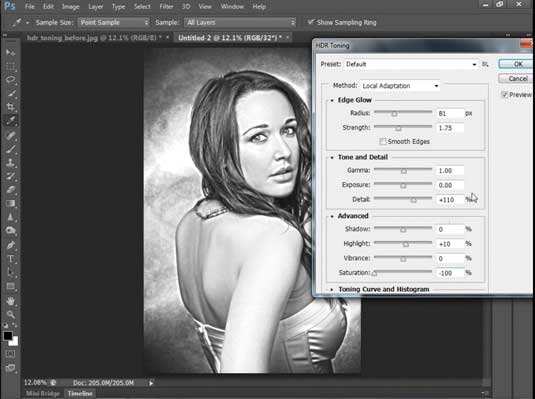The image size is (535, 399).
Task: Click Cancel in HDR Toning dialog
Action: click(x=516, y=79)
